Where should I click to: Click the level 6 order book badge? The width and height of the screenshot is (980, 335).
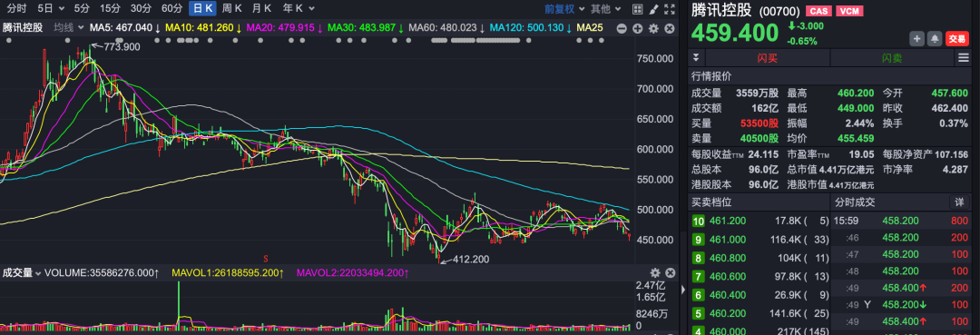point(698,296)
